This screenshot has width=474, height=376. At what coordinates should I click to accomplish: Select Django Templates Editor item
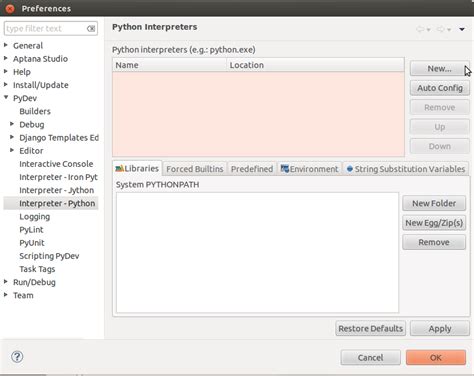click(x=59, y=138)
